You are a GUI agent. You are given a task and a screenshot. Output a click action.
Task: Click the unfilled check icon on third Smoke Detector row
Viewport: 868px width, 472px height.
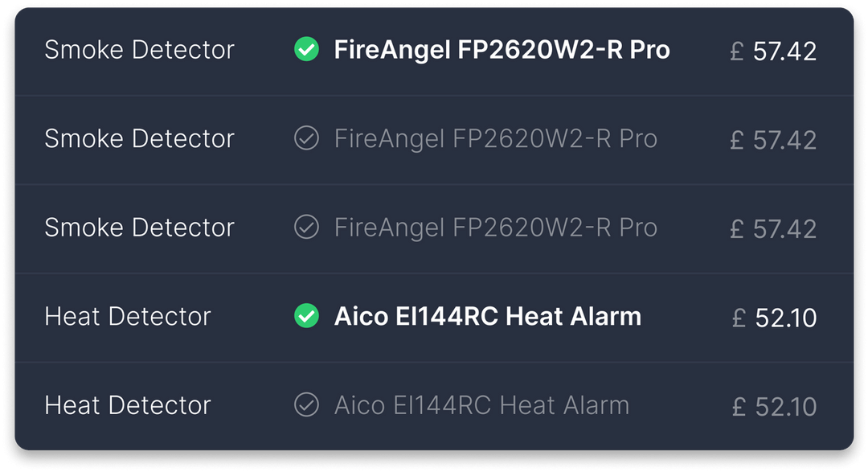click(x=306, y=228)
